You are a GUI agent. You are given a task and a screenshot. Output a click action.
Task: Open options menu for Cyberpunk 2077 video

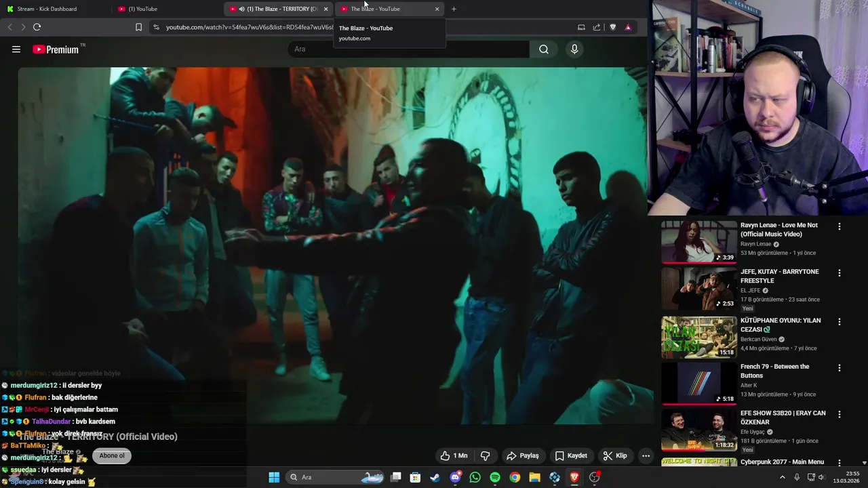840,461
